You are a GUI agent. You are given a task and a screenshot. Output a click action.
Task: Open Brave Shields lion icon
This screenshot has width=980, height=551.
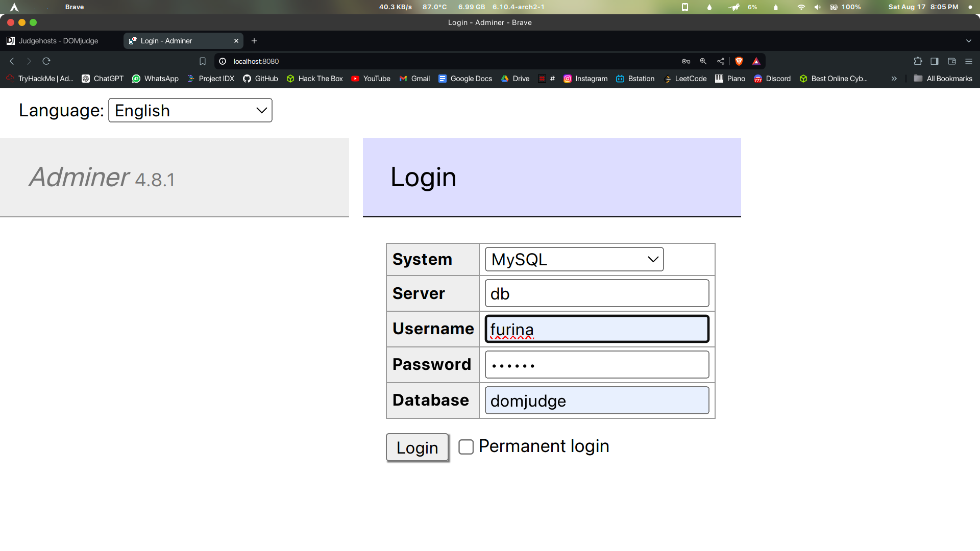tap(739, 61)
